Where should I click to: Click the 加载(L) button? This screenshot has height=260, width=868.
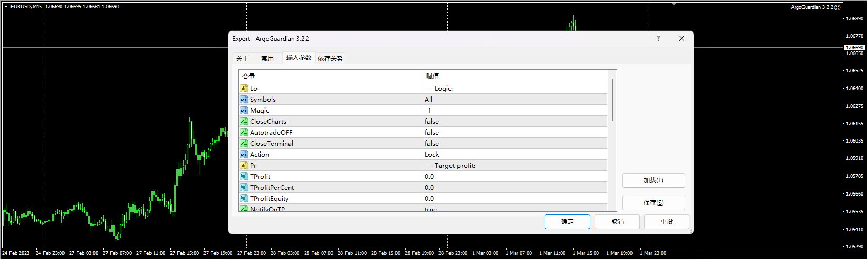(x=653, y=180)
